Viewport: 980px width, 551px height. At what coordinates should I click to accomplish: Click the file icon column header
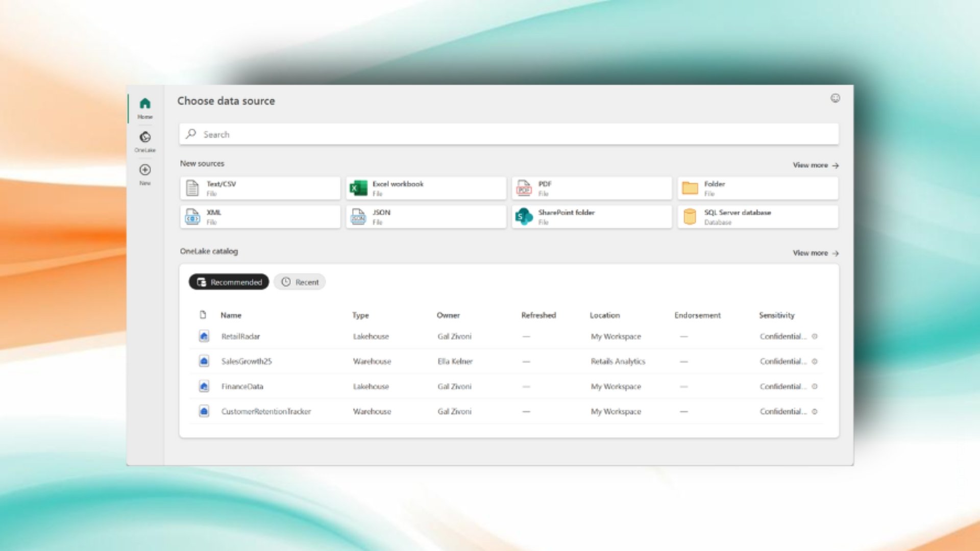[x=203, y=315]
